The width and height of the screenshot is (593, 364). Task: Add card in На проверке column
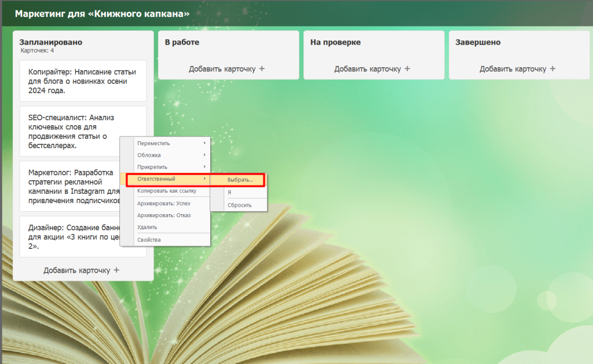(x=372, y=69)
